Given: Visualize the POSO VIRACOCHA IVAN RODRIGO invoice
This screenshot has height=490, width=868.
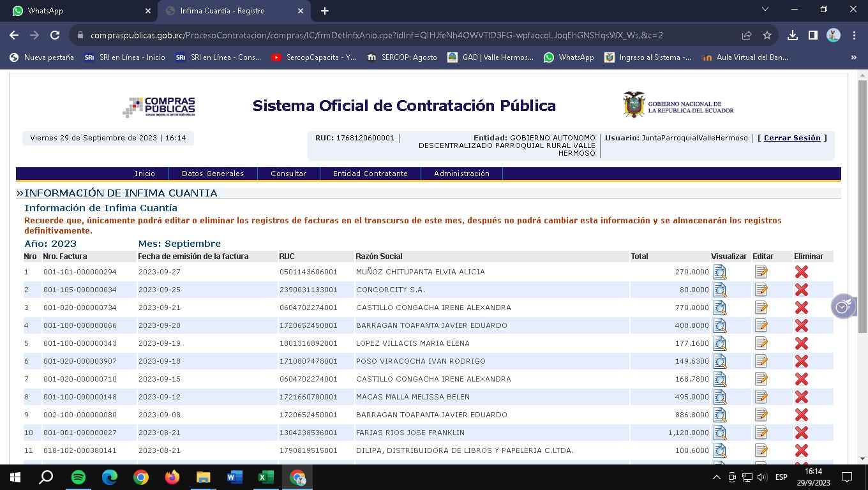Looking at the screenshot, I should 719,361.
